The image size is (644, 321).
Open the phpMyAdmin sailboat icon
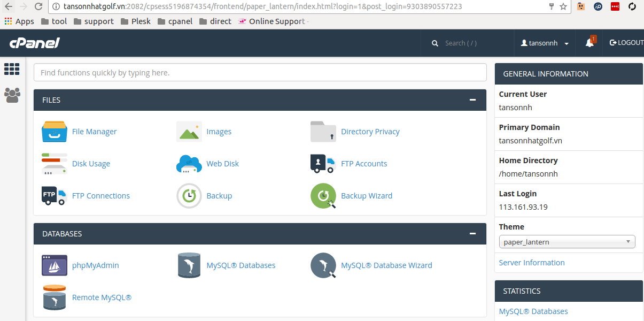coord(55,265)
